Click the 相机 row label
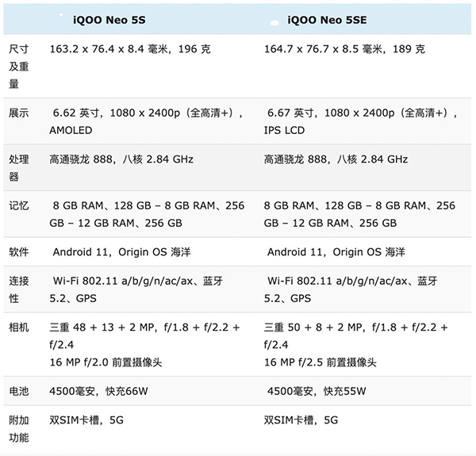476x456 pixels. click(19, 327)
